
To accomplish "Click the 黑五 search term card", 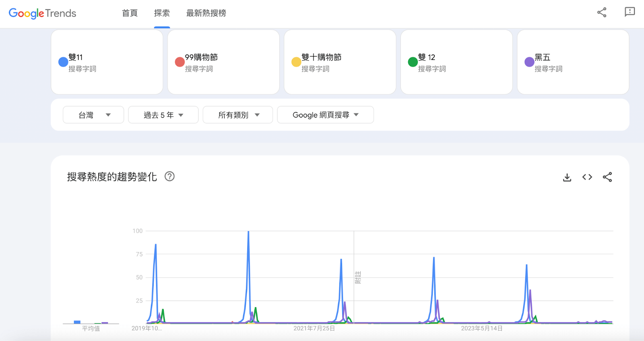I will pos(573,62).
